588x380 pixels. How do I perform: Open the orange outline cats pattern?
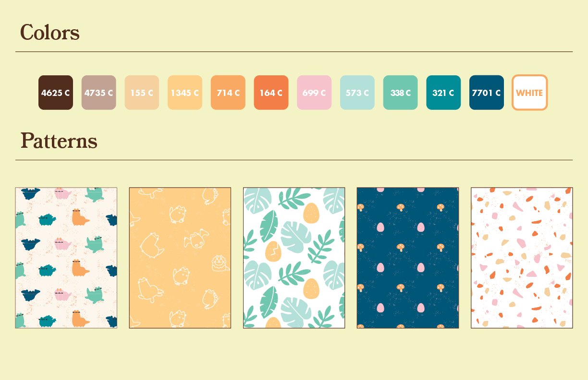[x=180, y=258]
